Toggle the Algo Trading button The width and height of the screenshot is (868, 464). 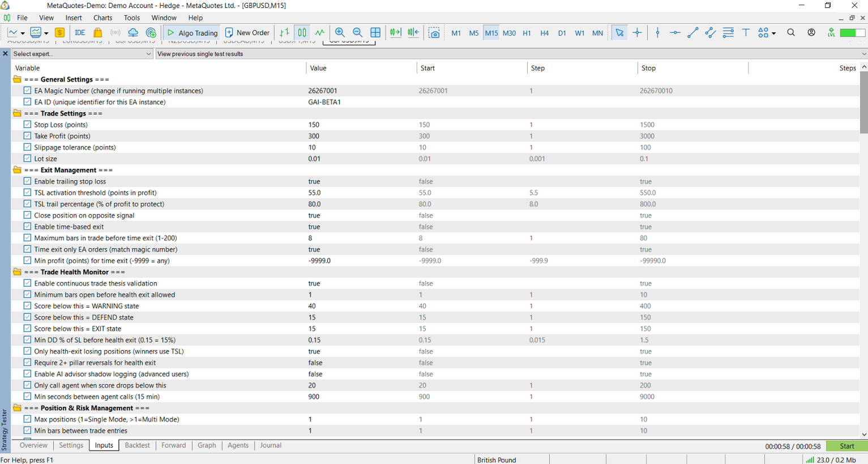click(193, 33)
